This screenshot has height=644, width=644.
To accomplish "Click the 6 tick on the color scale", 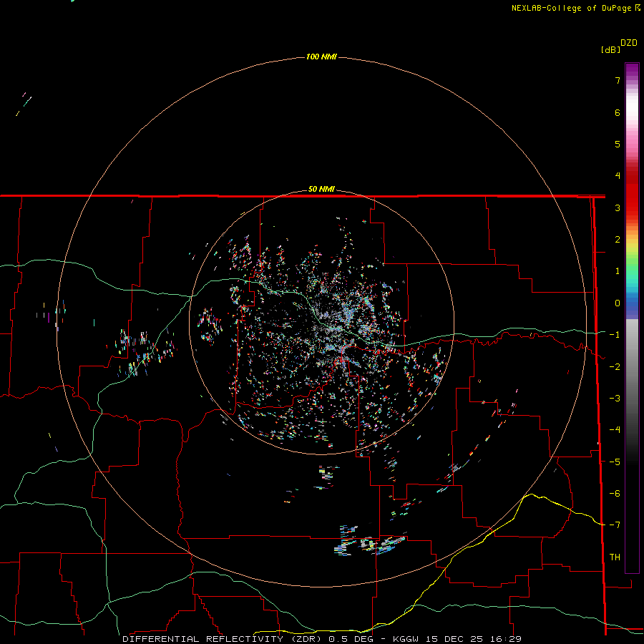I will click(618, 112).
